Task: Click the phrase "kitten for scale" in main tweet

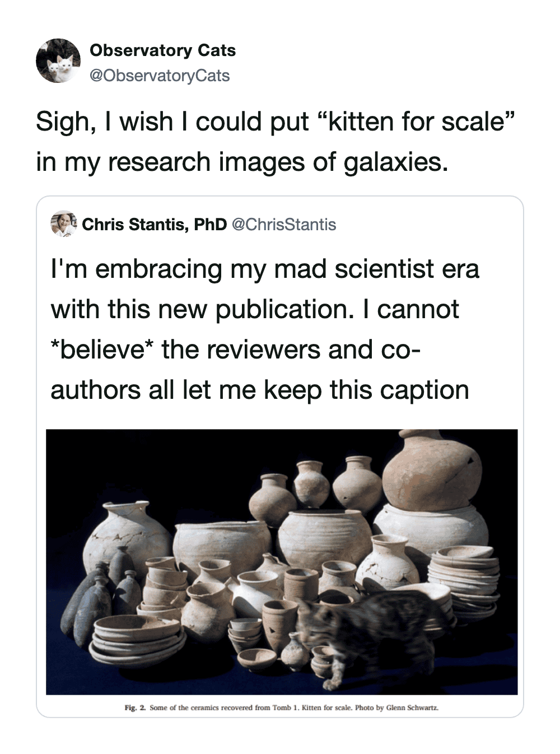Action: [x=416, y=122]
